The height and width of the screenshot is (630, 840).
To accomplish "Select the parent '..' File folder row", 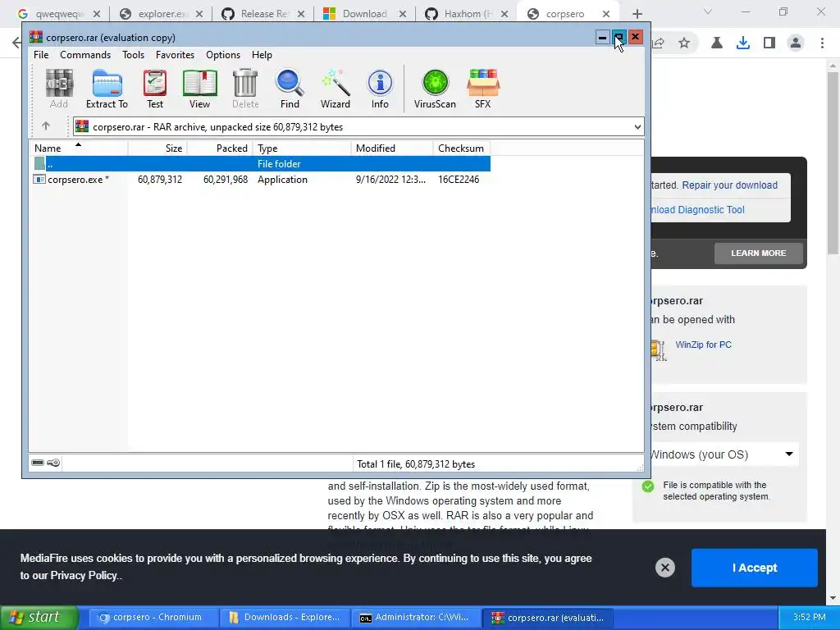I will coord(260,164).
